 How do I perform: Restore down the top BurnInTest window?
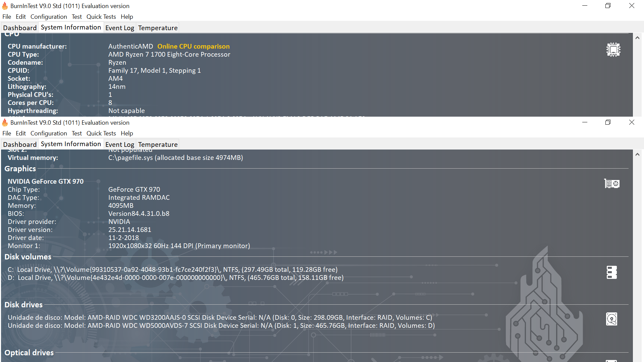(608, 6)
